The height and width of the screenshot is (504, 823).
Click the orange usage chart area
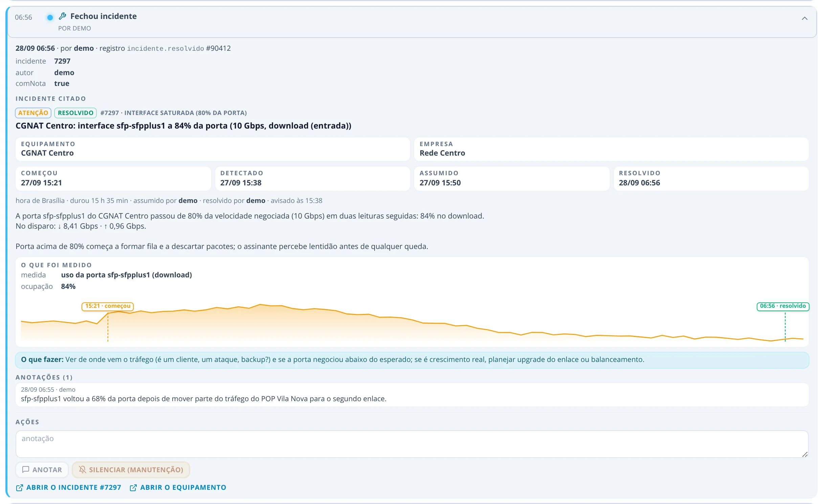coord(412,323)
